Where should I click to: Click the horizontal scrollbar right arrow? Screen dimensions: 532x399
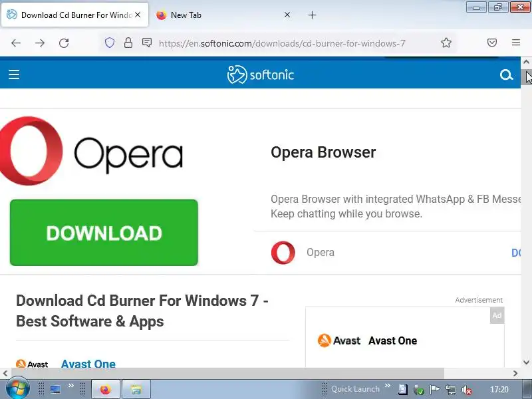[x=515, y=373]
